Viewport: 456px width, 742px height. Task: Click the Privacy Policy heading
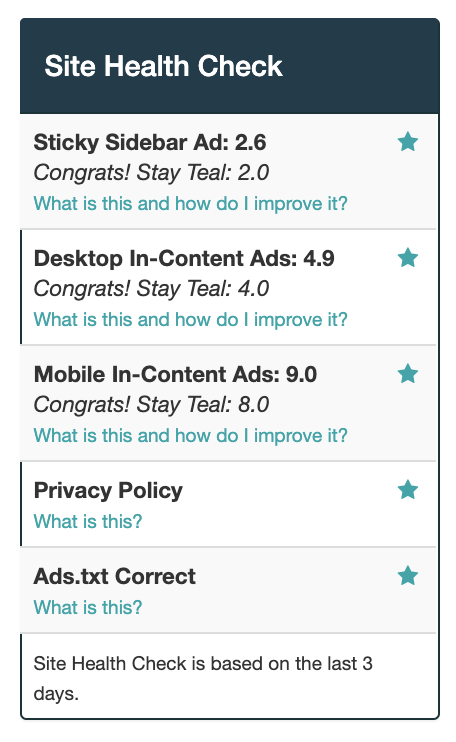108,491
